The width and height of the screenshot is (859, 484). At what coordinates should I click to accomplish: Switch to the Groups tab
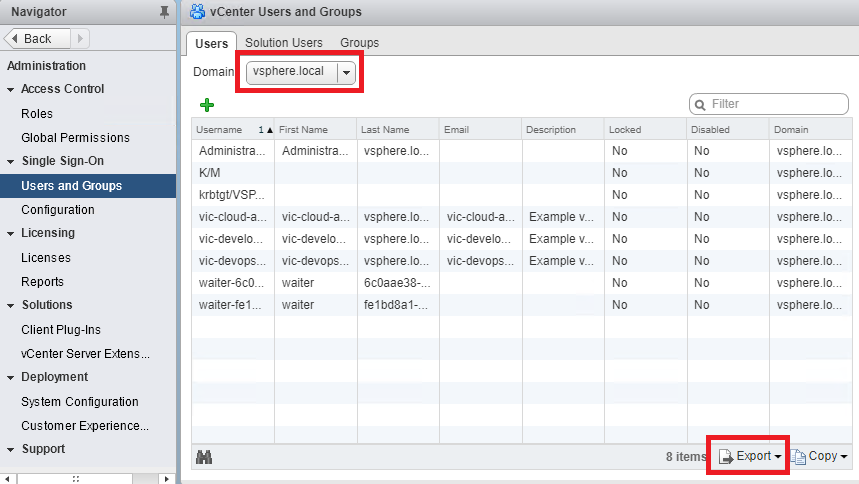click(x=359, y=43)
